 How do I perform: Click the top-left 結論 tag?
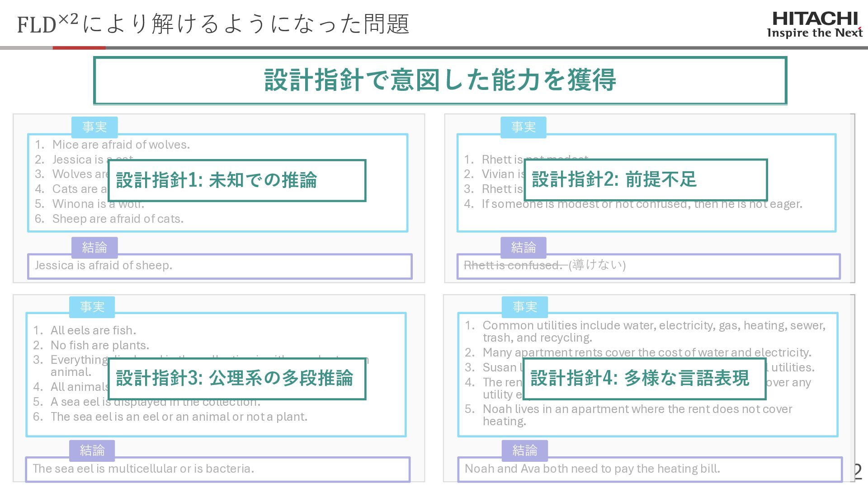click(x=94, y=248)
